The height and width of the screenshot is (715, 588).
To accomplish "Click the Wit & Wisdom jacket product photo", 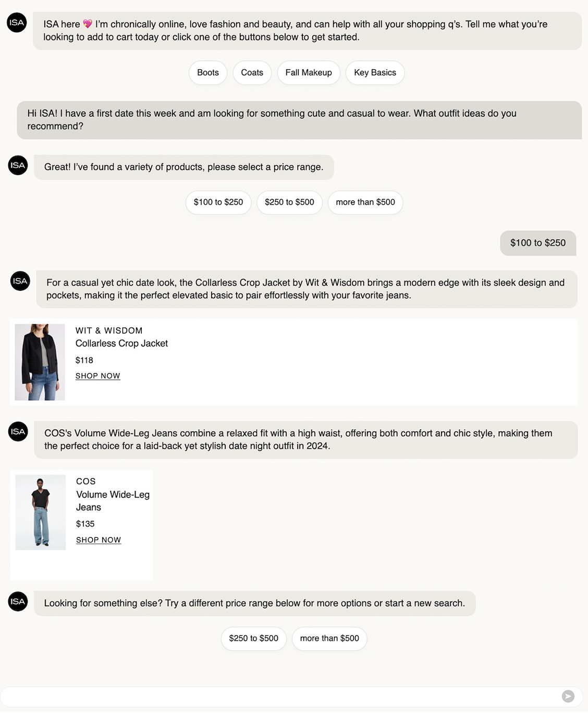I will click(x=40, y=362).
